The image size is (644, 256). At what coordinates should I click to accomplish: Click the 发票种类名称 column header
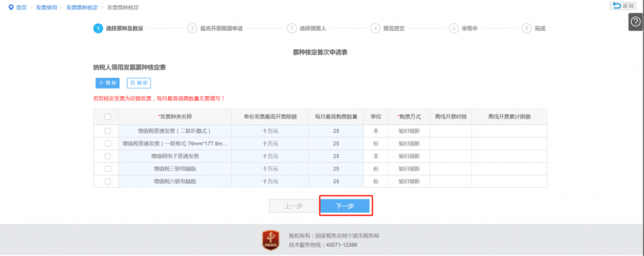(175, 117)
